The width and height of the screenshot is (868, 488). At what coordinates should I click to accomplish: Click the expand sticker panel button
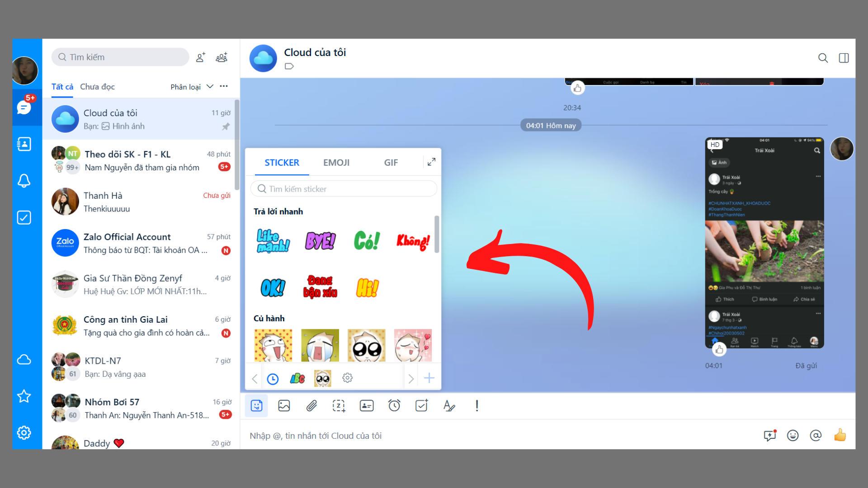[x=431, y=162]
